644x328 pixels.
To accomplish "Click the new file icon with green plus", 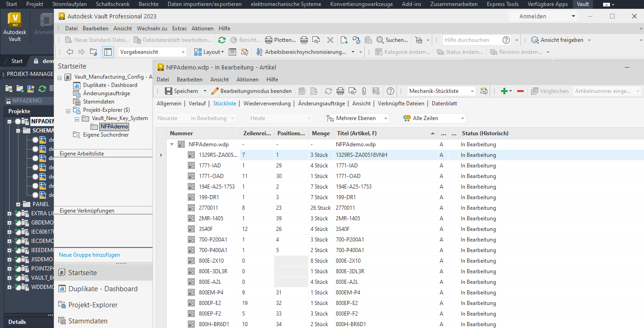I will click(344, 40).
